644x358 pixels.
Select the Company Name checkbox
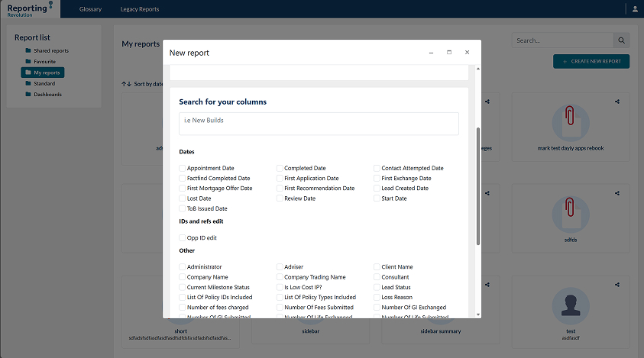[182, 277]
